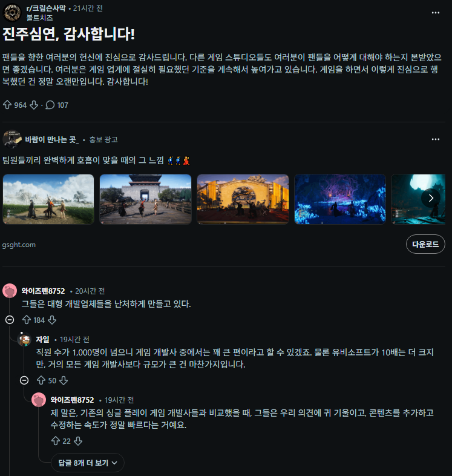Open the ad thumbnail with golden palace arch

pyautogui.click(x=243, y=199)
